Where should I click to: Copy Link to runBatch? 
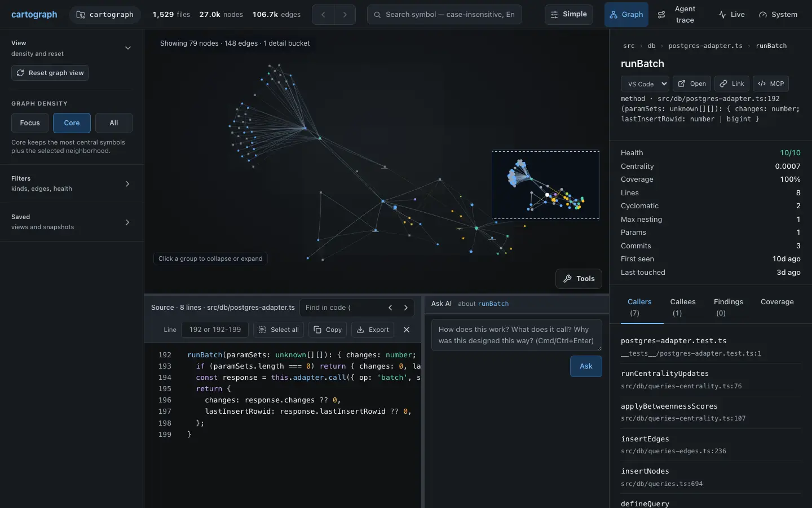point(732,84)
